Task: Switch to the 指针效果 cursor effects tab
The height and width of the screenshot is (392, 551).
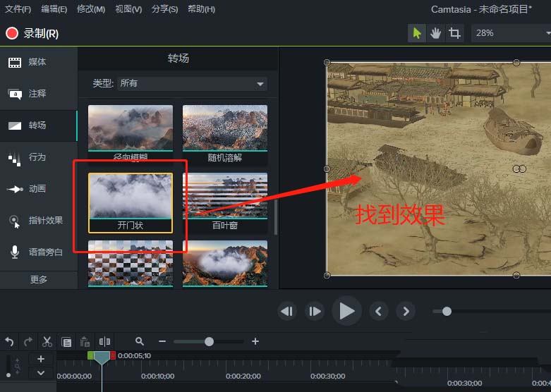Action: (38, 220)
